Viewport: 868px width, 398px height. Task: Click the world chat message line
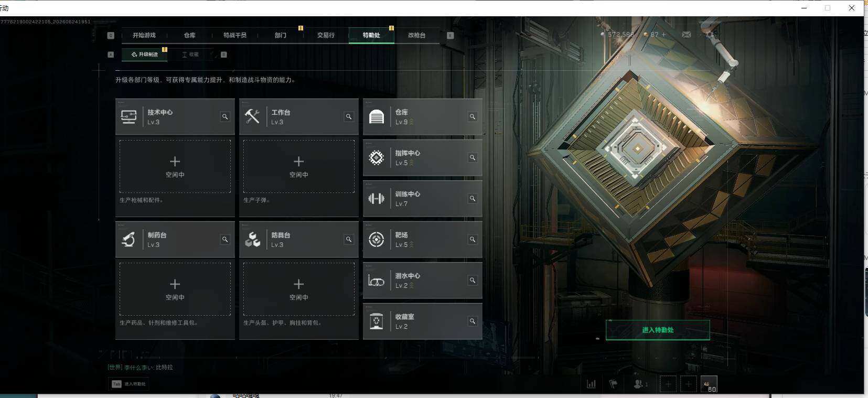140,367
